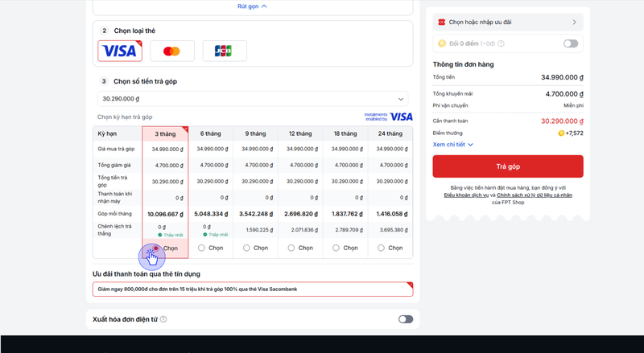Click the 3 tháng column header
Screen dimensions: 644x353
coord(165,133)
